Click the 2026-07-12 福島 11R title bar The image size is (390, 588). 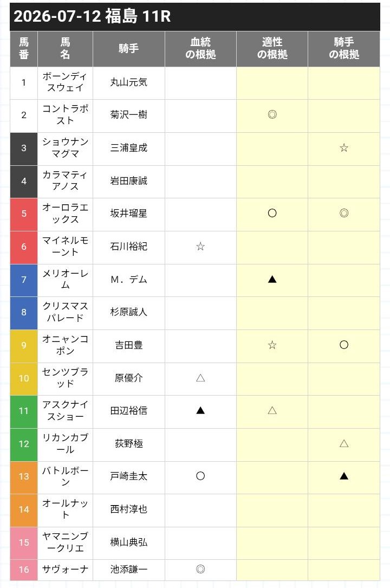point(195,16)
